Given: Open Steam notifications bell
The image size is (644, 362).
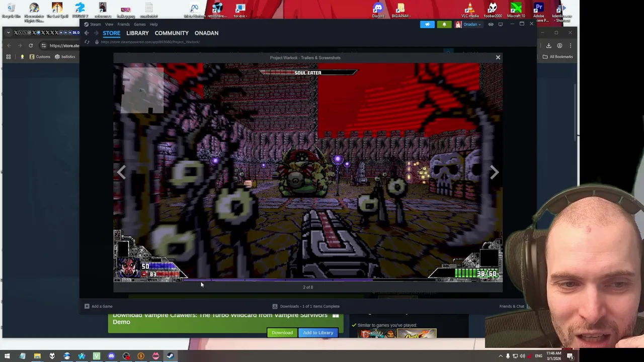Looking at the screenshot, I should coord(444,24).
